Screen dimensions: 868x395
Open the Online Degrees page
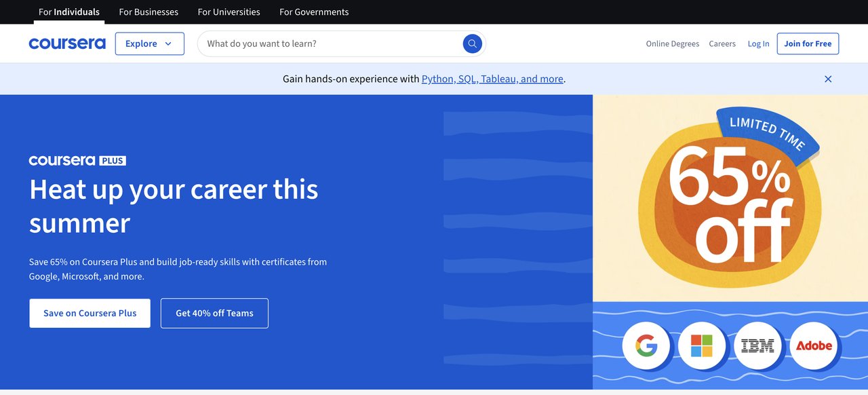[x=672, y=43]
